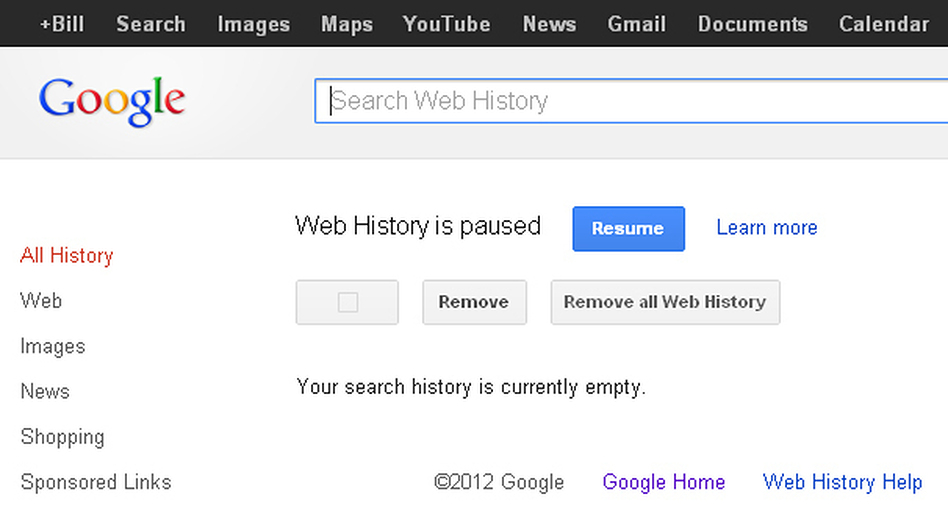Open the Web History Help link
The width and height of the screenshot is (948, 511).
point(842,482)
